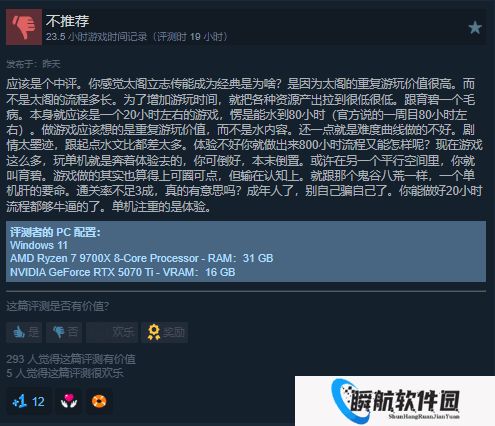Vote 是 with the thumbs-up button

tap(24, 332)
